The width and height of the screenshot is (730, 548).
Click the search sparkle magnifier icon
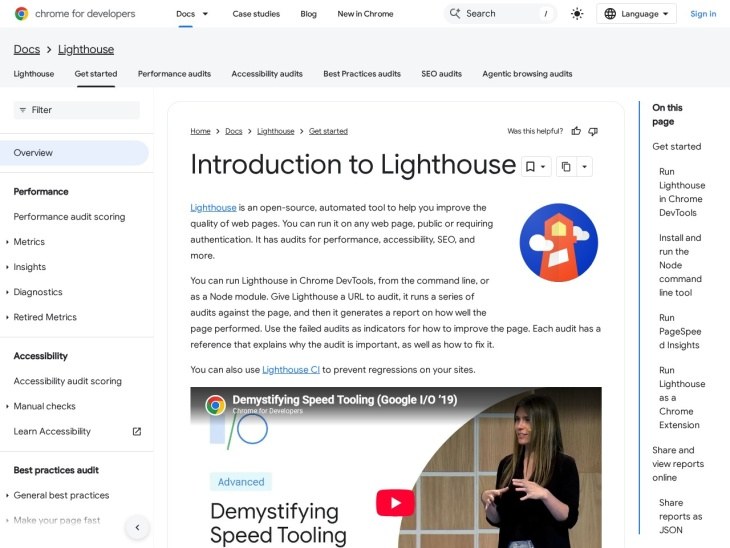[x=455, y=14]
